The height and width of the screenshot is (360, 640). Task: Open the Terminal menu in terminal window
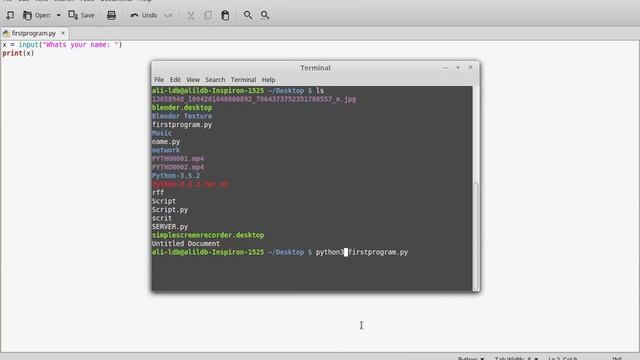coord(243,80)
